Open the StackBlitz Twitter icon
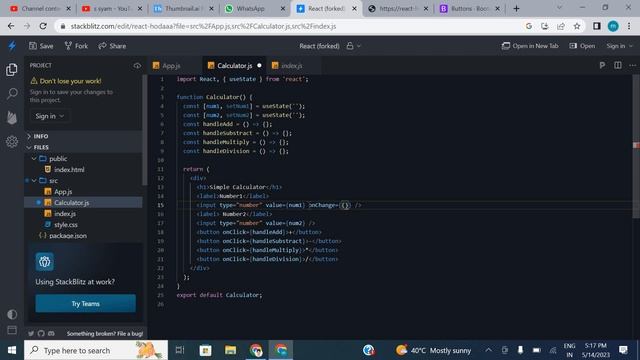640x360 pixels. tap(31, 333)
